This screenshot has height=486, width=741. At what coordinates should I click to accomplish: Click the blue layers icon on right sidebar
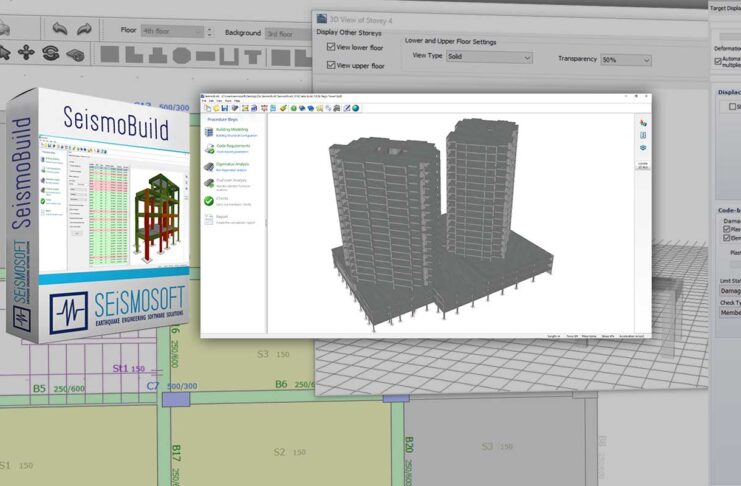(x=643, y=148)
